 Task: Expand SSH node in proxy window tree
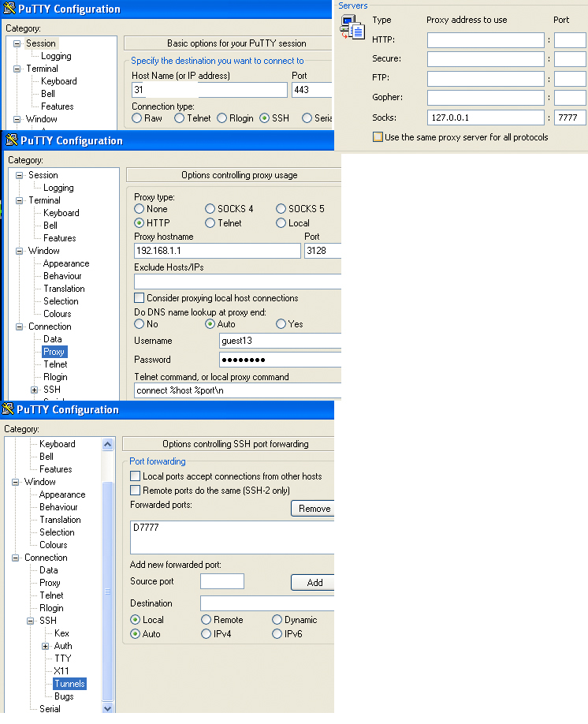tap(34, 390)
